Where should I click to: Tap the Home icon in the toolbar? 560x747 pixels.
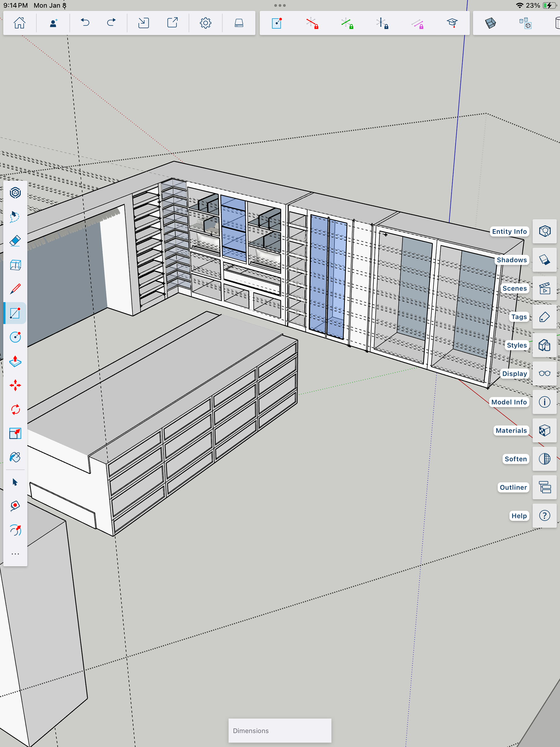click(19, 23)
